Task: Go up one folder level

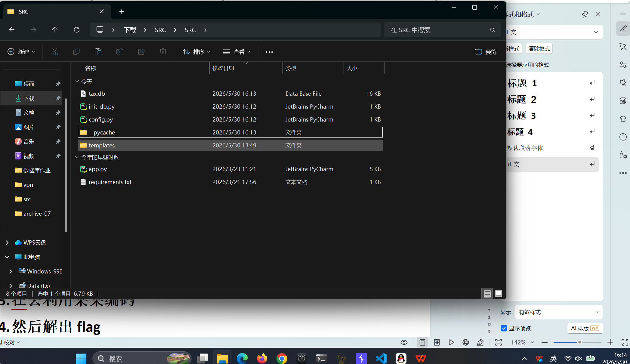Action: [55, 30]
